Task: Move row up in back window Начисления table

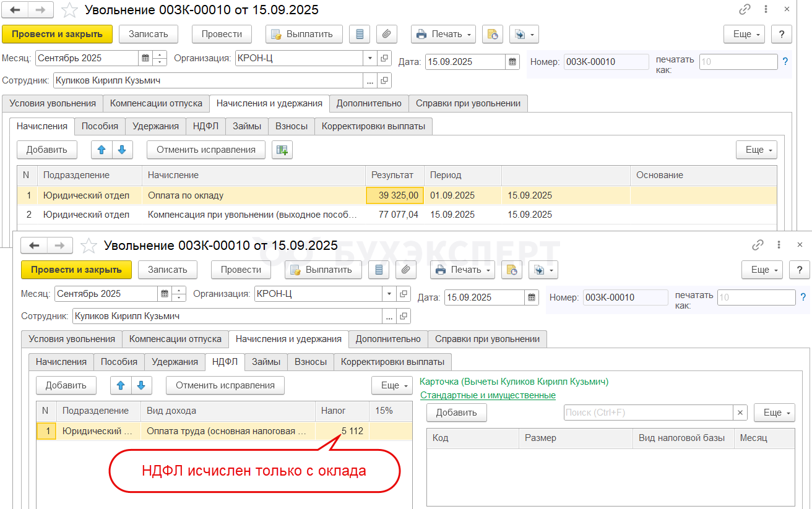Action: pos(101,150)
